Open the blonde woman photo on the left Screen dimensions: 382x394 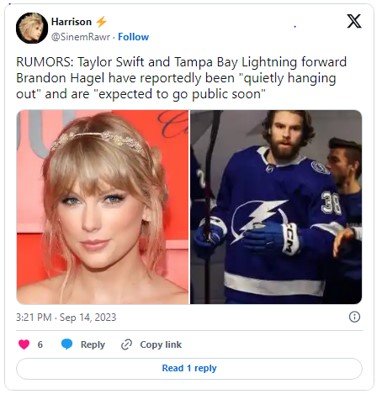click(102, 207)
